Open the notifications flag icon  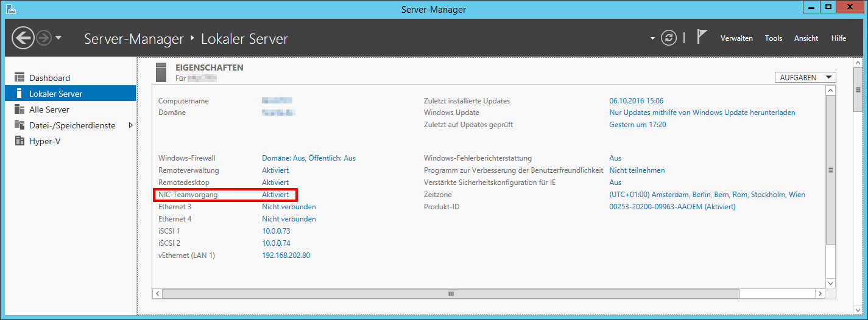(x=702, y=37)
